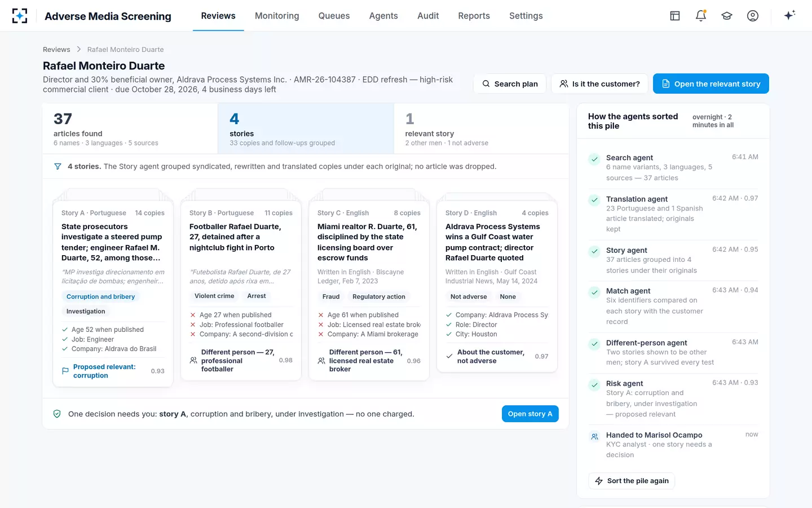Open Story C card about Miami realtor
Image resolution: width=812 pixels, height=508 pixels.
coord(369,290)
